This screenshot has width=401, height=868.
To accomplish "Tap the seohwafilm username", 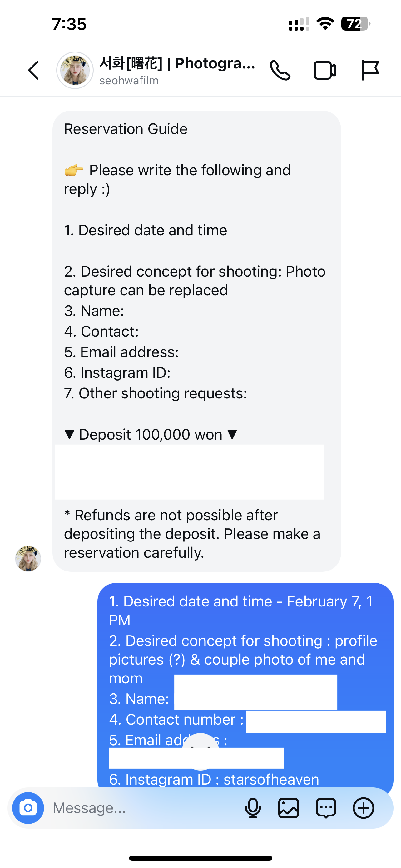I will pyautogui.click(x=129, y=81).
